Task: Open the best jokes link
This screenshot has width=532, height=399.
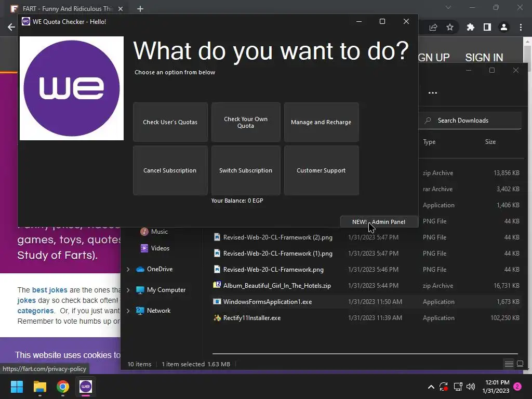Action: tap(49, 290)
